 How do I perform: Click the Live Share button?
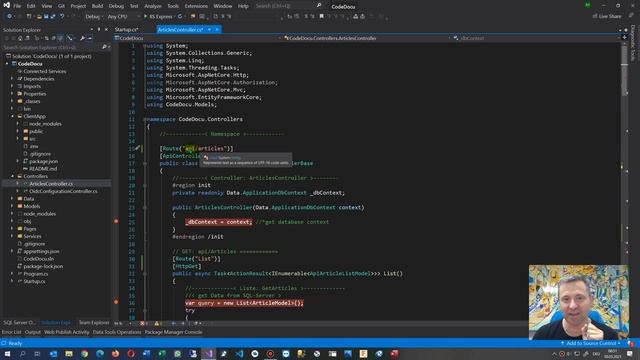pos(607,16)
